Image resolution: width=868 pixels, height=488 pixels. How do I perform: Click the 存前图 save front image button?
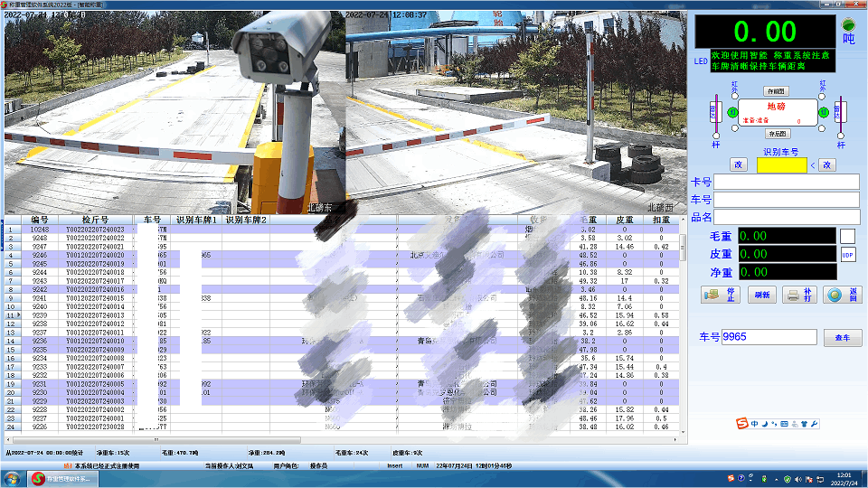777,91
